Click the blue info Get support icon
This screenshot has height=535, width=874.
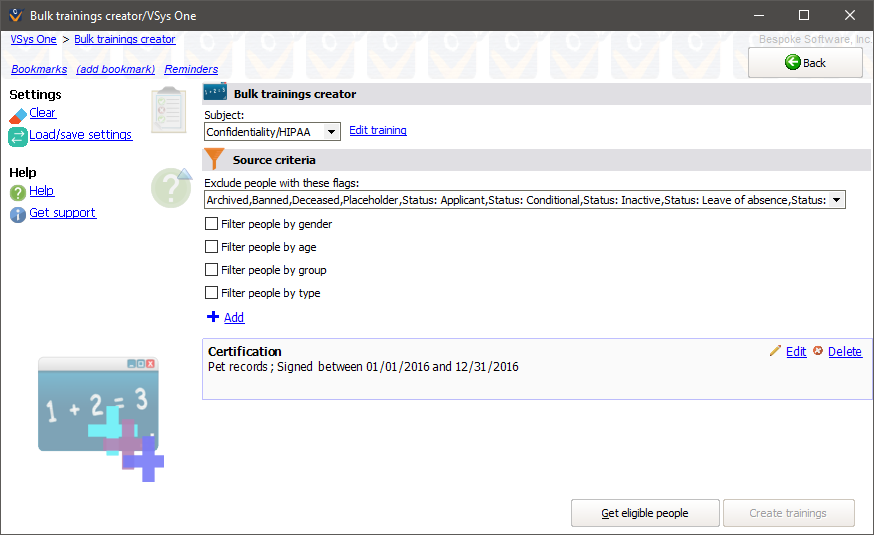point(17,214)
